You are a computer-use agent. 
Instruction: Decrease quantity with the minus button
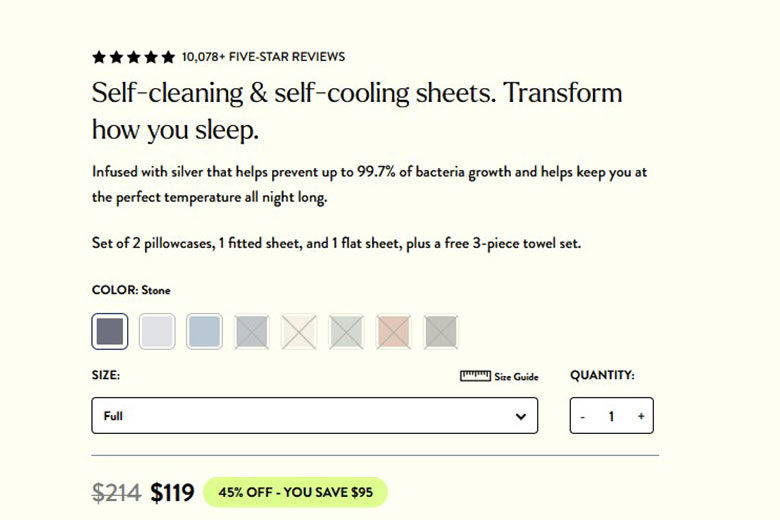pyautogui.click(x=583, y=416)
